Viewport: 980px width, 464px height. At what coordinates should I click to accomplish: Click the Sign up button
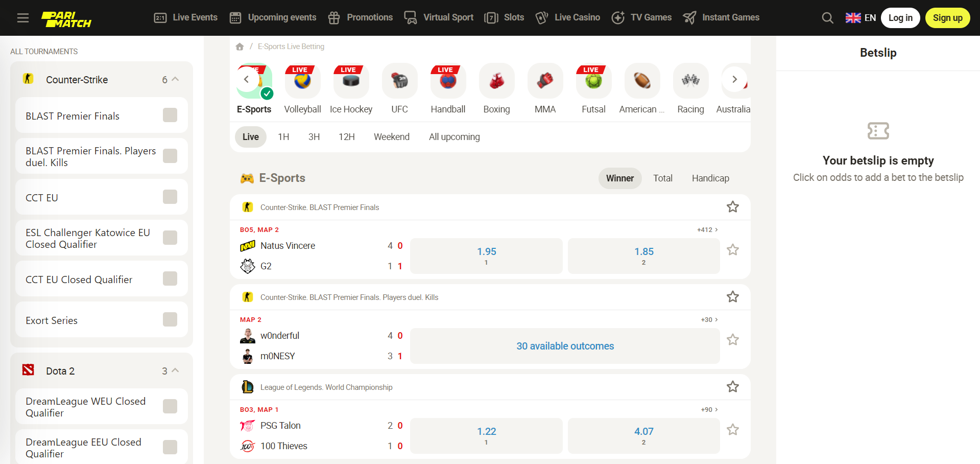click(947, 17)
